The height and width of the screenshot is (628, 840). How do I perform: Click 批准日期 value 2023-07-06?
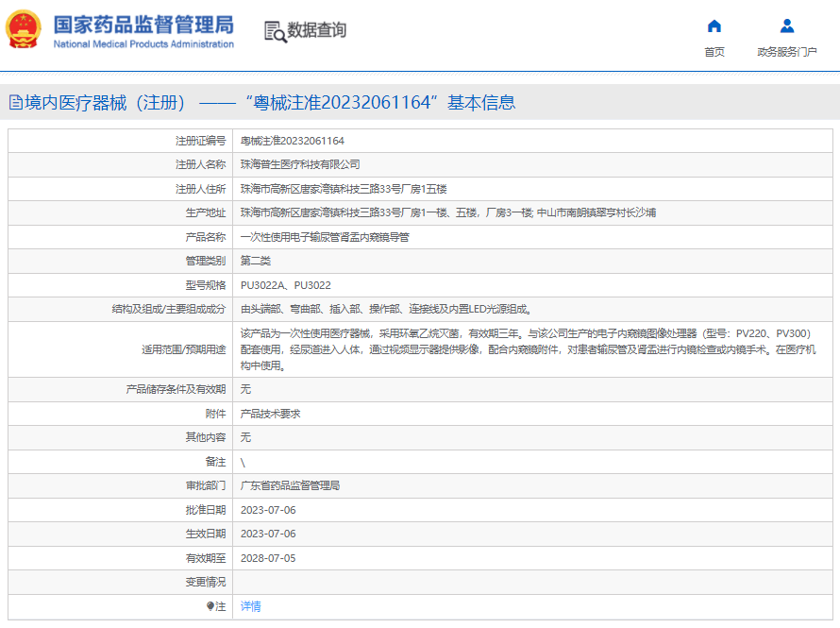tap(268, 510)
